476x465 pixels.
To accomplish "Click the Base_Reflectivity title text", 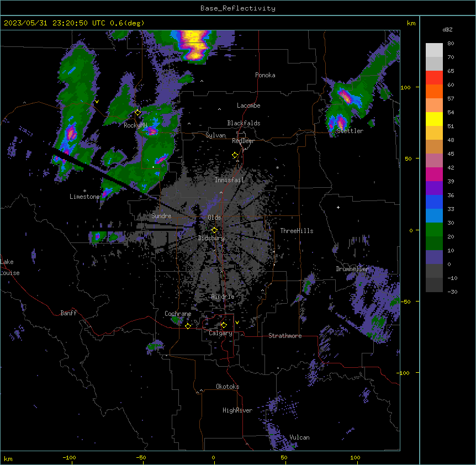I will click(238, 8).
